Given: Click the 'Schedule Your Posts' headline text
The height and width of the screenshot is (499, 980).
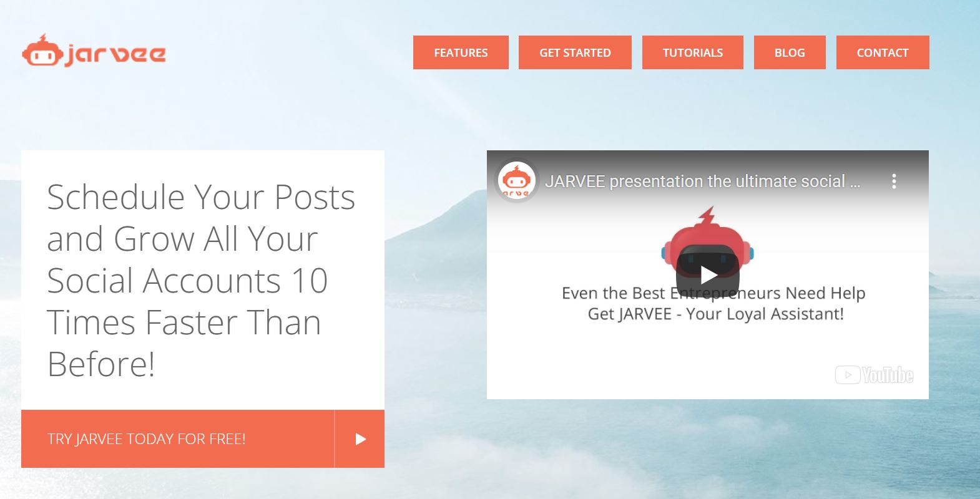Looking at the screenshot, I should (201, 280).
